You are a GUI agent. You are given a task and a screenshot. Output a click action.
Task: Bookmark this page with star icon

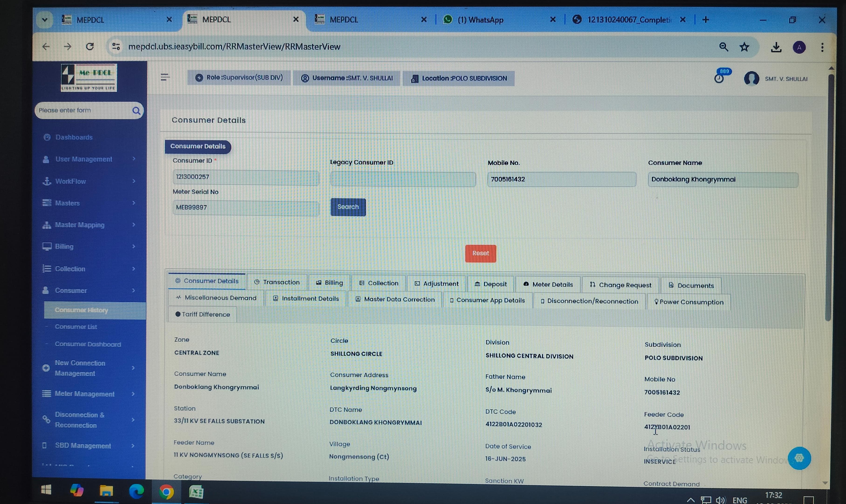click(x=744, y=47)
